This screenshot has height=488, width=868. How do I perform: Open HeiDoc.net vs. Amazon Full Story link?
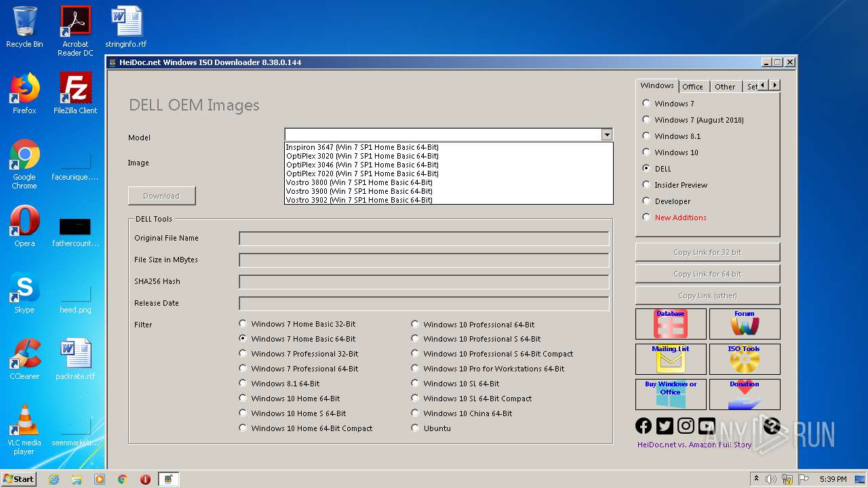[x=694, y=445]
